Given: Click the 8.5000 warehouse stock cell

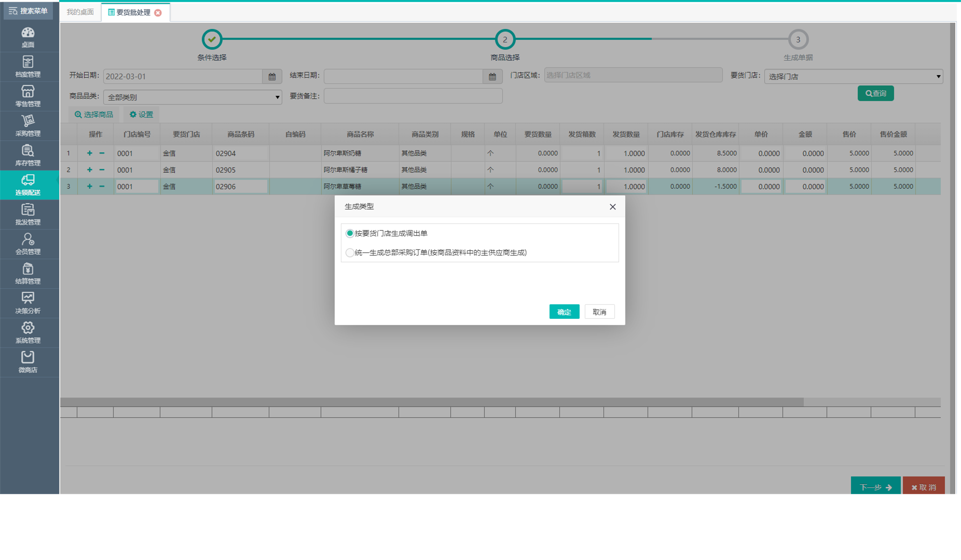Looking at the screenshot, I should click(716, 153).
